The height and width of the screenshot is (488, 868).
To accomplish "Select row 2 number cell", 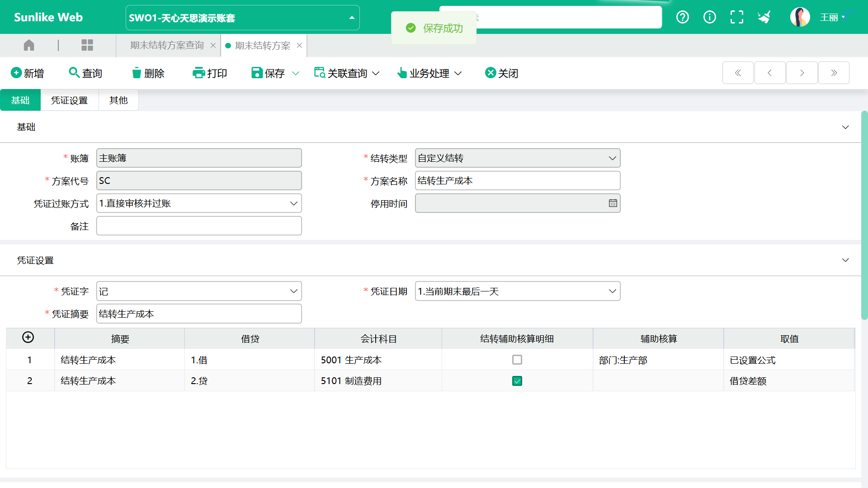I will (30, 381).
